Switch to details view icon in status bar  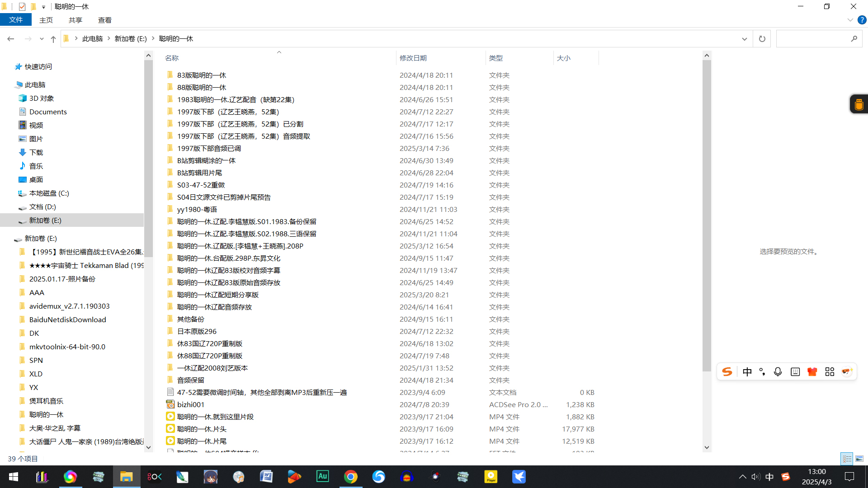tap(847, 459)
